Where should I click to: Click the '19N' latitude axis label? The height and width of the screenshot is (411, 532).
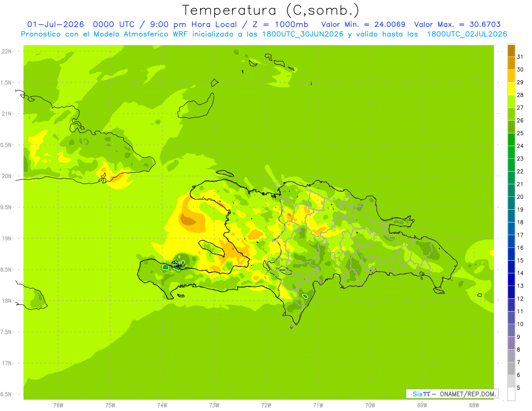coord(7,239)
